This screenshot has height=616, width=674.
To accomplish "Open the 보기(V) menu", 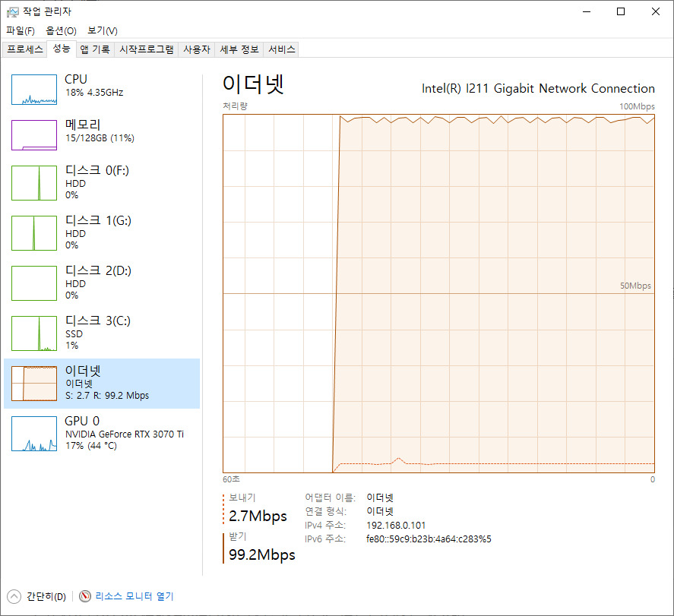I will point(103,30).
